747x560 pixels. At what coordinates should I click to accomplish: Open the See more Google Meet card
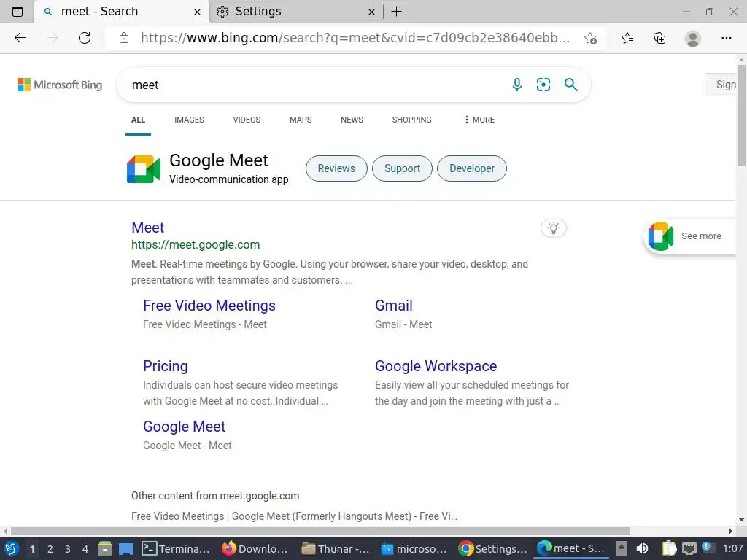(690, 236)
